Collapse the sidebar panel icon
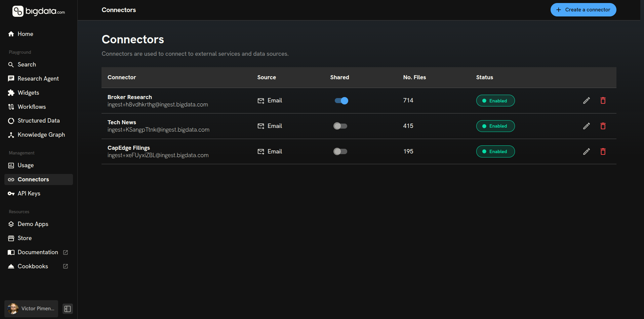This screenshot has width=644, height=319. [x=68, y=309]
